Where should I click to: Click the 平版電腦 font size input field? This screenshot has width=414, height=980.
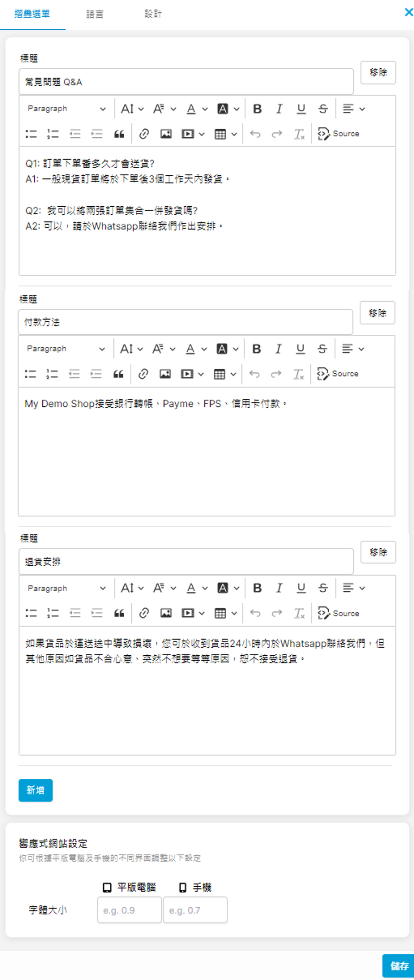click(x=129, y=910)
